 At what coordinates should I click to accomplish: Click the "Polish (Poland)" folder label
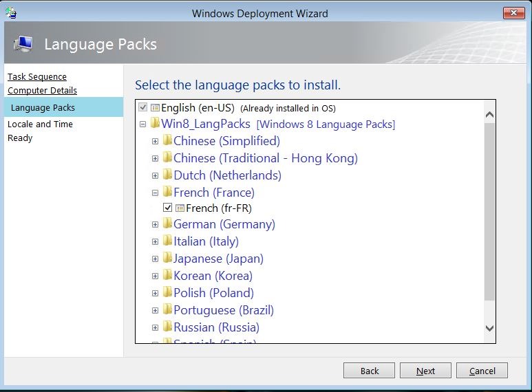(x=214, y=293)
